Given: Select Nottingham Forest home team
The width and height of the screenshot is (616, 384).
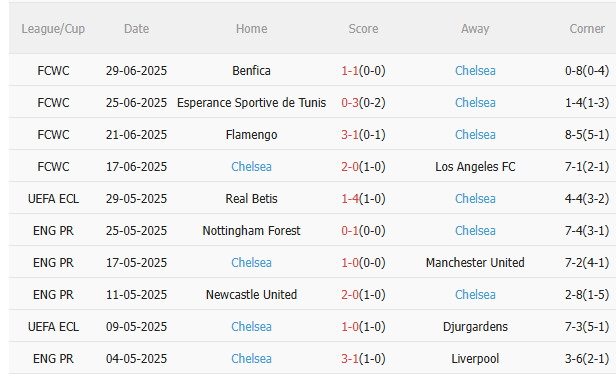Looking at the screenshot, I should 251,231.
